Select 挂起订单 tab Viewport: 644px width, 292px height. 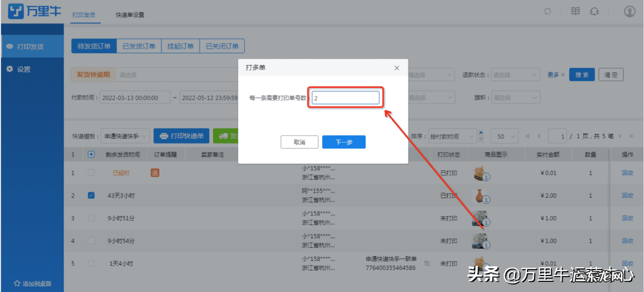(x=180, y=46)
